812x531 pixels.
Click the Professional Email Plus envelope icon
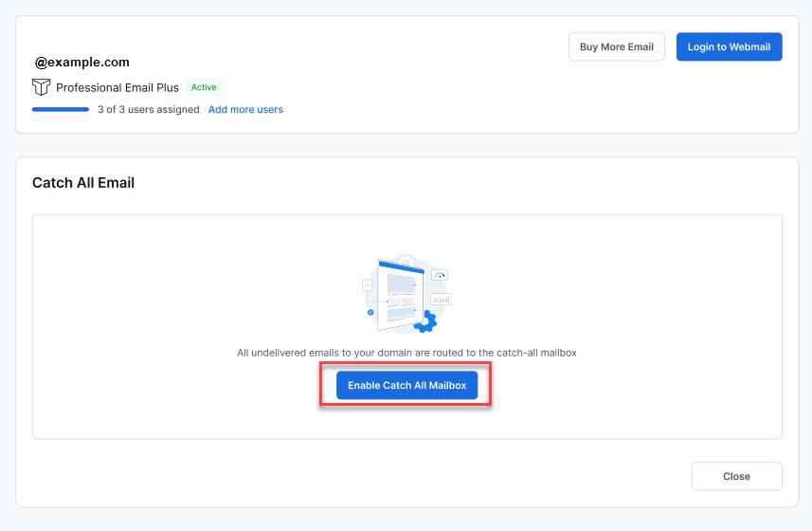click(x=41, y=87)
